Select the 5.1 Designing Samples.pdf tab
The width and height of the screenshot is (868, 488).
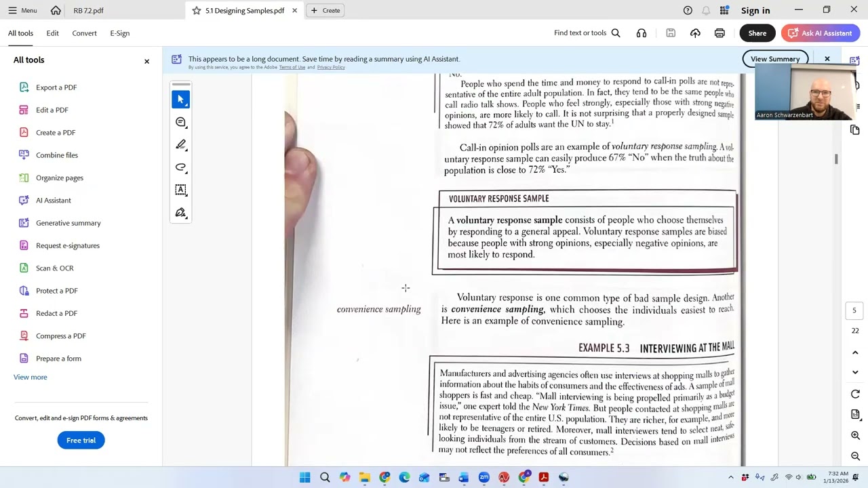(x=244, y=10)
